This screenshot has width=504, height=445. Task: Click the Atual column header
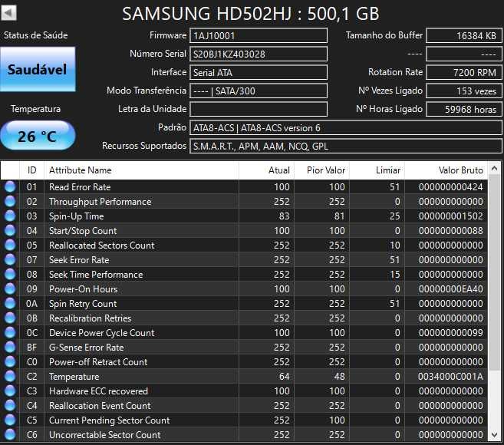coord(266,170)
